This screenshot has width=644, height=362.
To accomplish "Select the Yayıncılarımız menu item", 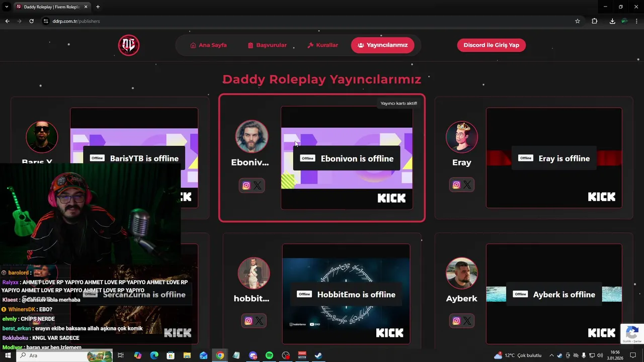I will (x=382, y=45).
